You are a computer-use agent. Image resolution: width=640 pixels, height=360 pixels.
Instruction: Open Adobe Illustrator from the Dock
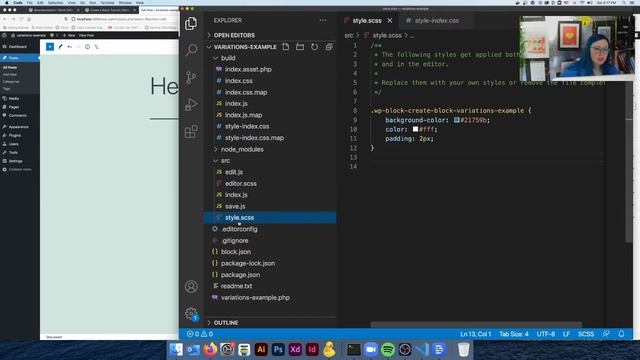(x=261, y=349)
